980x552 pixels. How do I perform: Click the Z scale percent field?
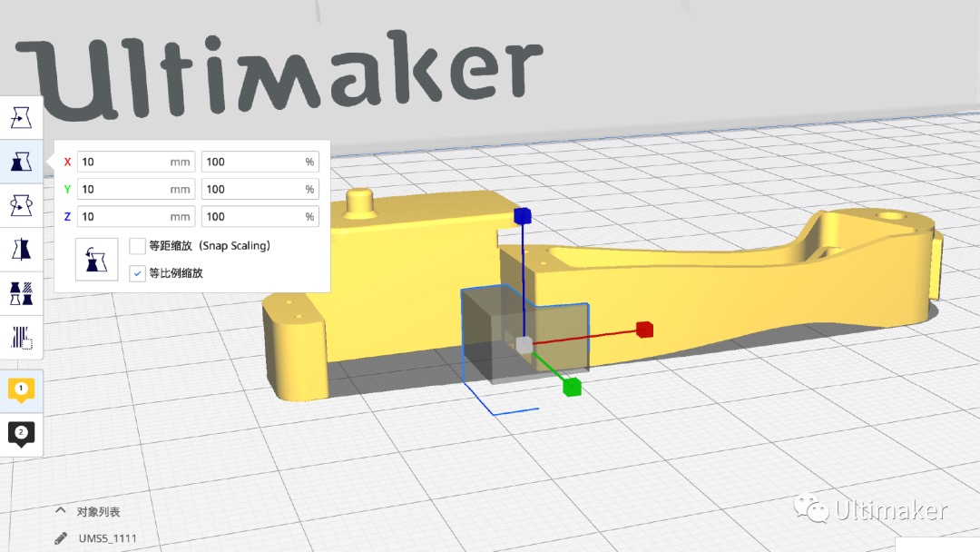point(260,217)
